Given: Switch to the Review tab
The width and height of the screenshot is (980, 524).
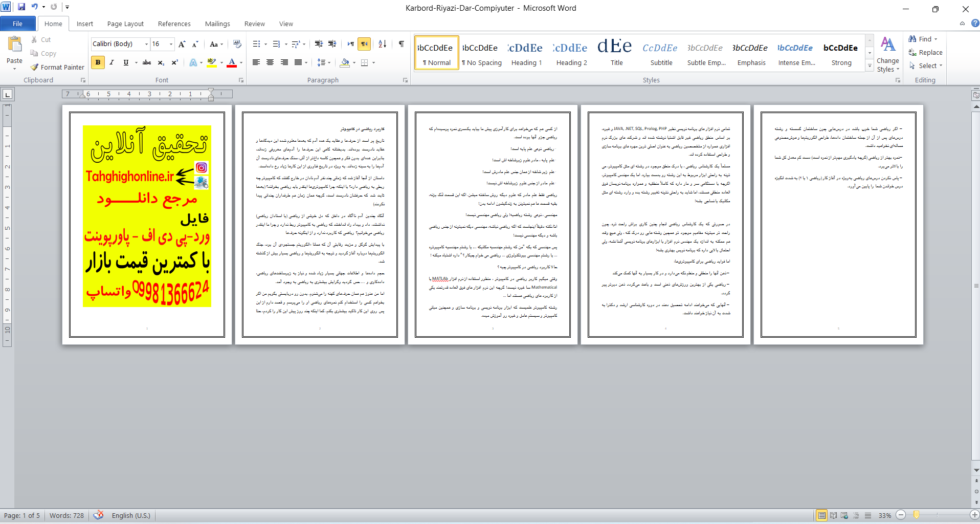Looking at the screenshot, I should 255,24.
